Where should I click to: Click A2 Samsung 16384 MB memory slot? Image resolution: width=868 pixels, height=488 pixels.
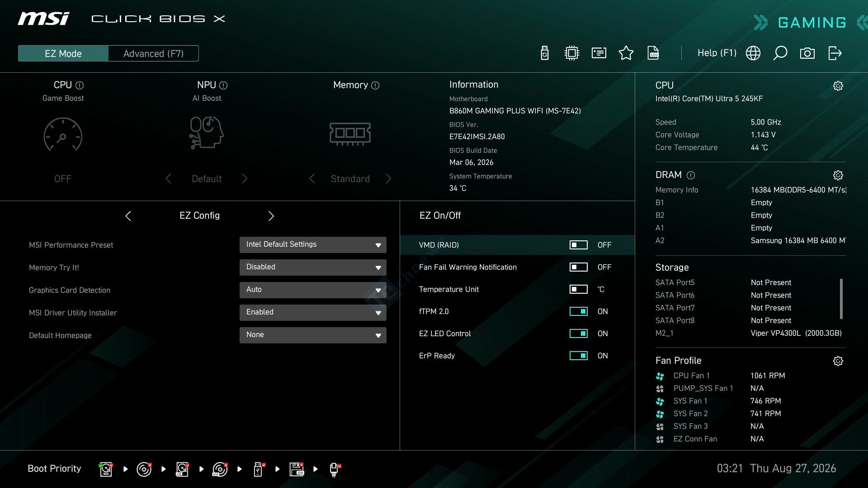pos(751,241)
